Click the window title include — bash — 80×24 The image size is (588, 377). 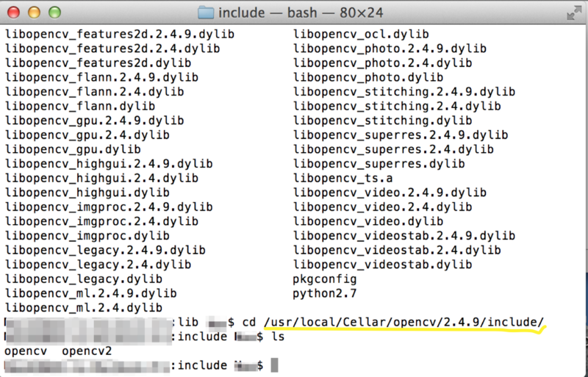(x=301, y=13)
